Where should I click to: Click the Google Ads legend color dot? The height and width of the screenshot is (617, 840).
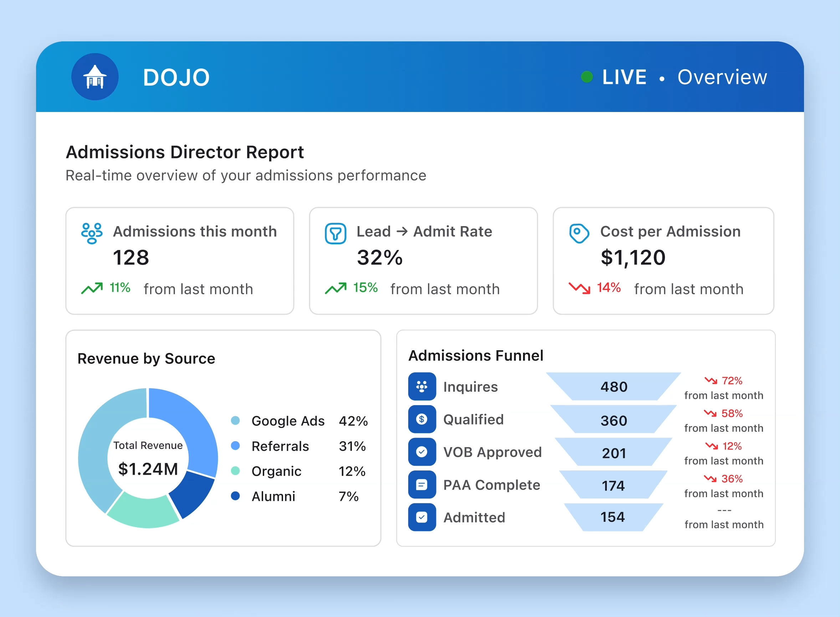point(235,420)
